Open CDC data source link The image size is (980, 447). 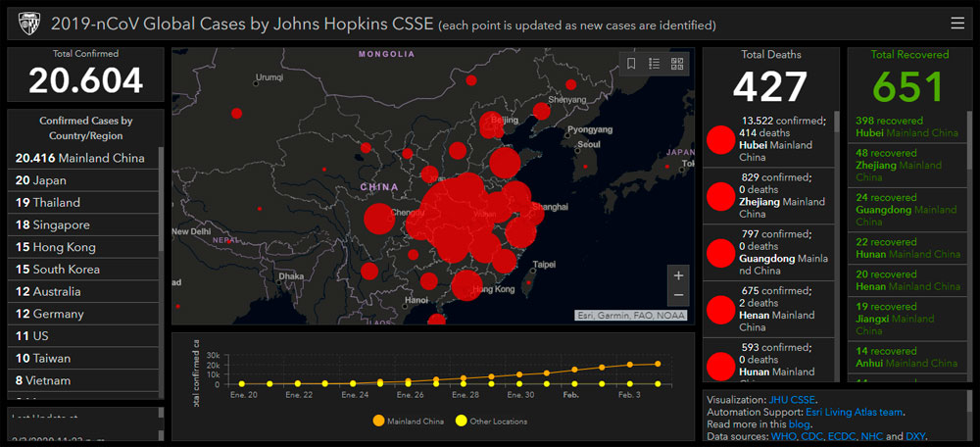[810, 436]
